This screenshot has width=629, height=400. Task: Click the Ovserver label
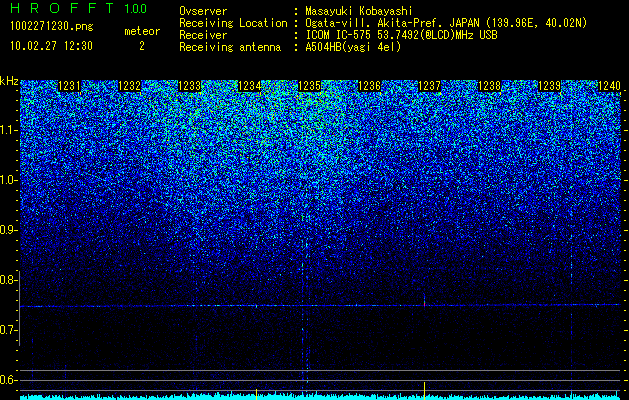pos(203,11)
